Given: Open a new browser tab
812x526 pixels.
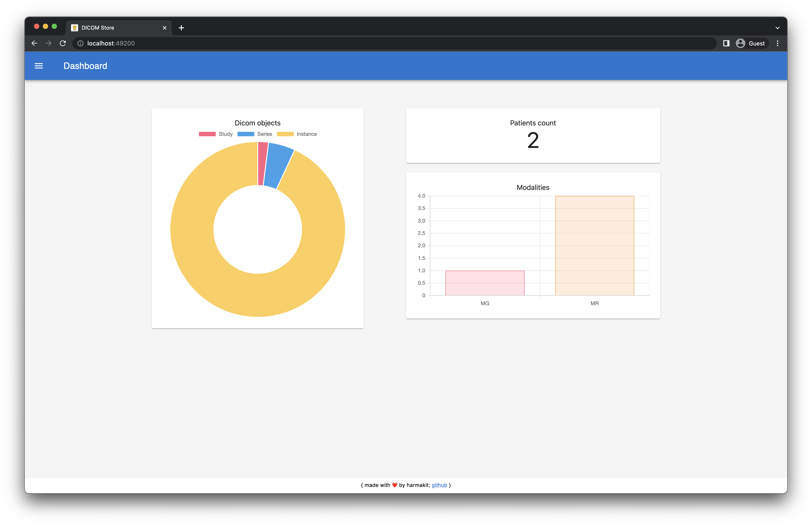Looking at the screenshot, I should (181, 28).
